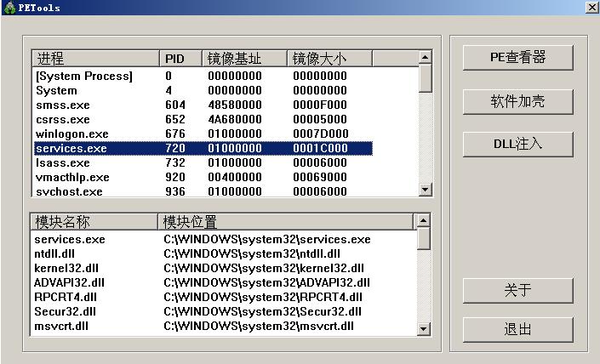This screenshot has height=364, width=600.
Task: Close the PETools window
Action: click(591, 8)
